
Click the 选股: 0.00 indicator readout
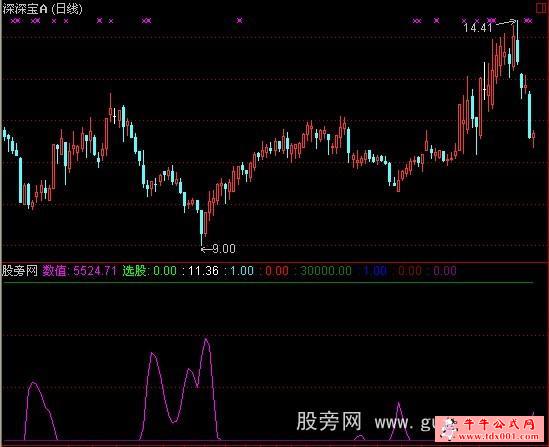(x=150, y=271)
